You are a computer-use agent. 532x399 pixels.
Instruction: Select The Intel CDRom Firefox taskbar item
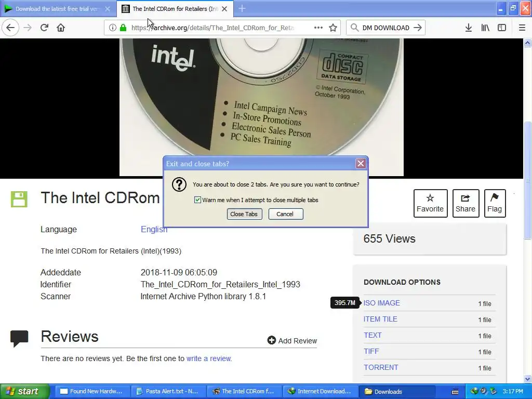coord(244,391)
